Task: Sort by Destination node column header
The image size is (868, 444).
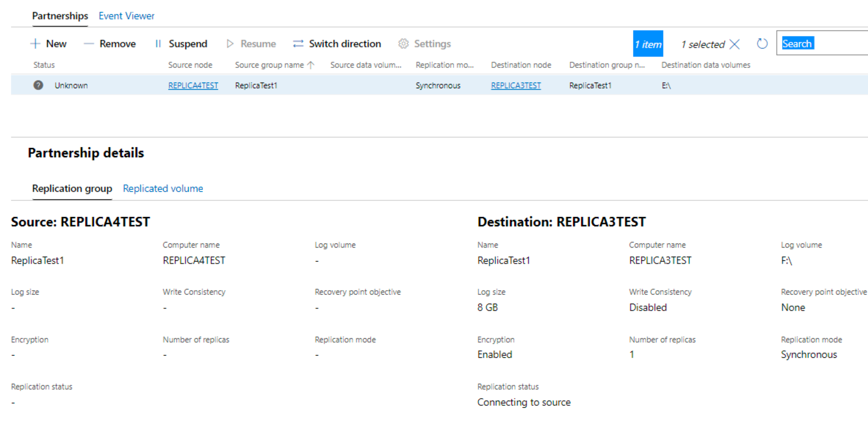Action: [x=521, y=65]
